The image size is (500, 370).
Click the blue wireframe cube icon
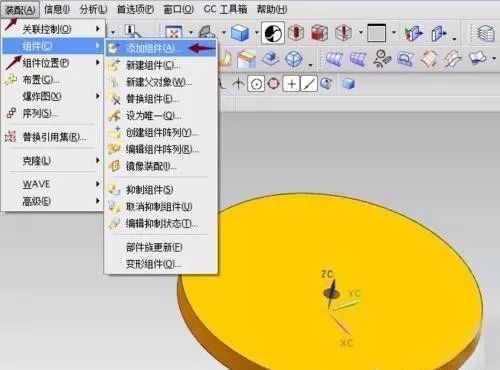294,59
